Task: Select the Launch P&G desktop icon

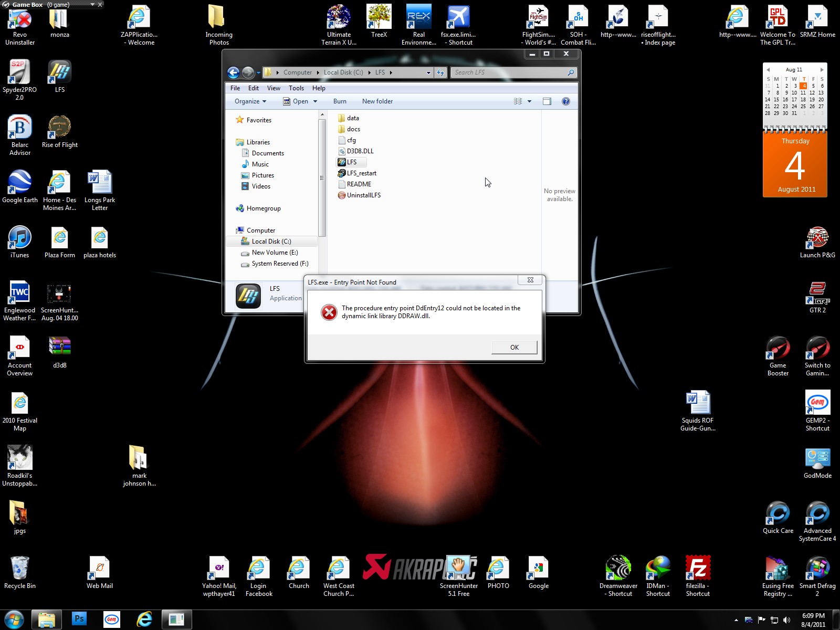Action: (817, 242)
